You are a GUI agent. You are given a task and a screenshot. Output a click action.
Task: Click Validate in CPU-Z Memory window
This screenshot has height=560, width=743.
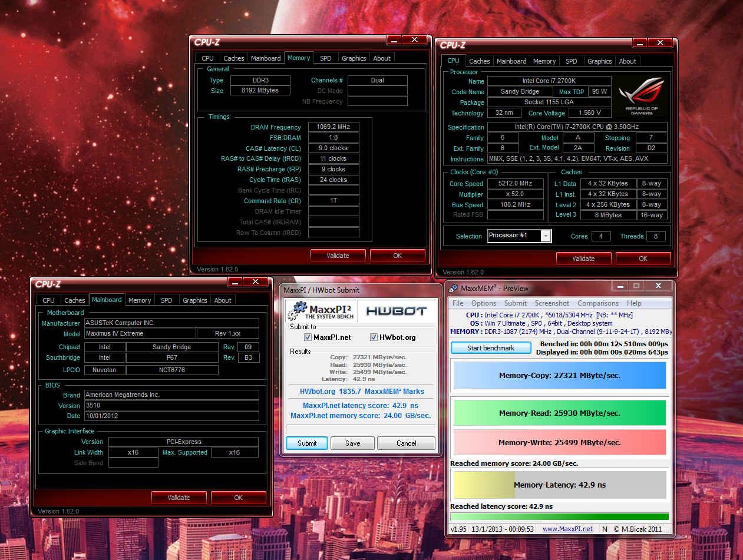coord(338,256)
